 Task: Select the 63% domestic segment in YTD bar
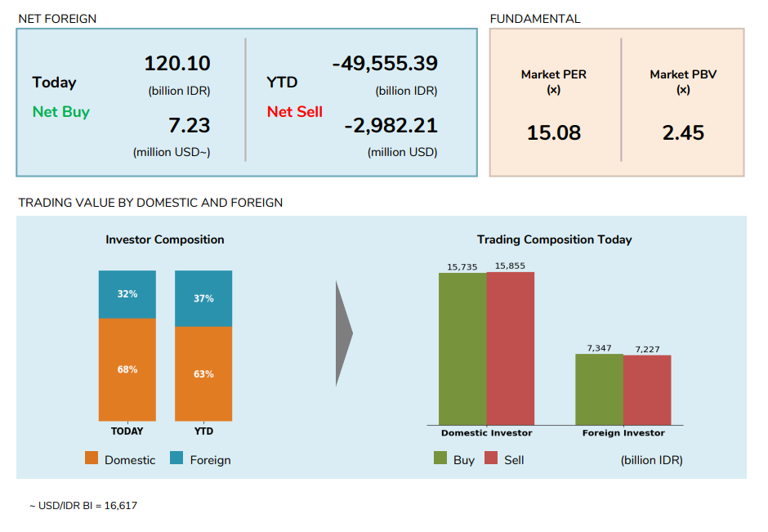click(x=203, y=373)
